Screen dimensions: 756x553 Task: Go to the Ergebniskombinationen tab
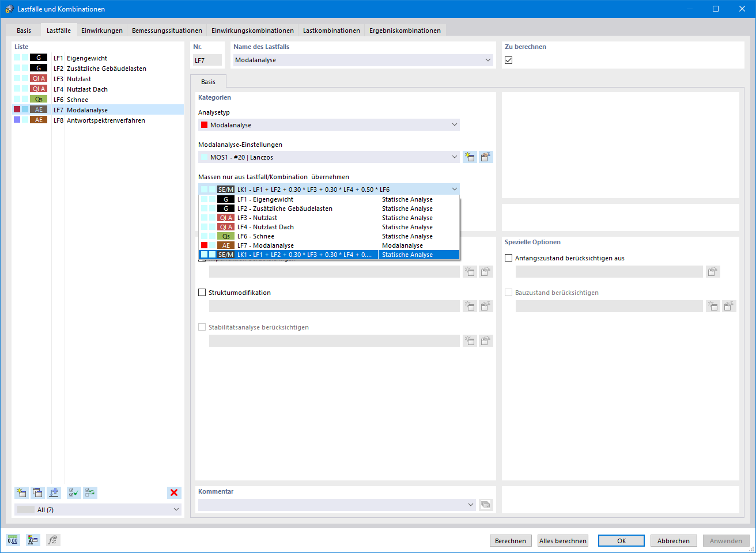[405, 31]
